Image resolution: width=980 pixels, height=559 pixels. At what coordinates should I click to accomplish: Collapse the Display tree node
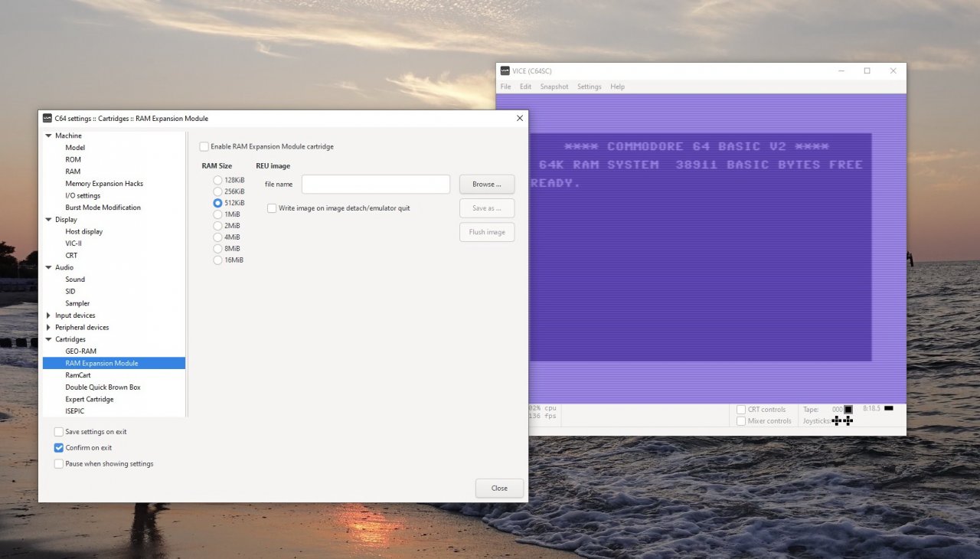pyautogui.click(x=48, y=220)
